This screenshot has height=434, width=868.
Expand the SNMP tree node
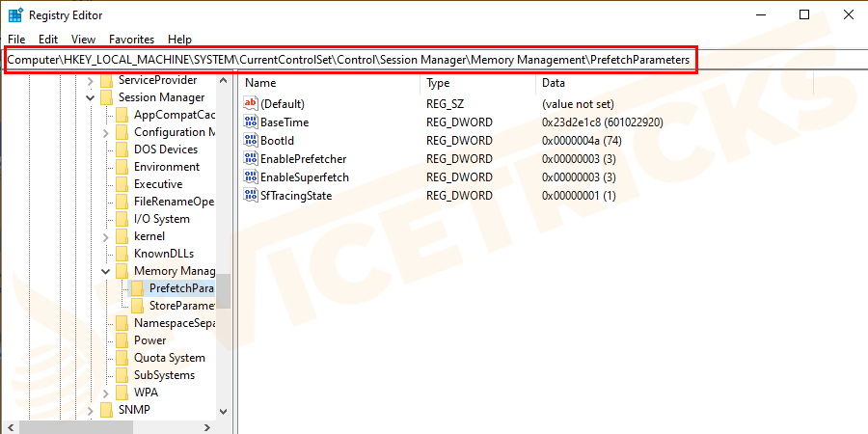click(x=91, y=410)
